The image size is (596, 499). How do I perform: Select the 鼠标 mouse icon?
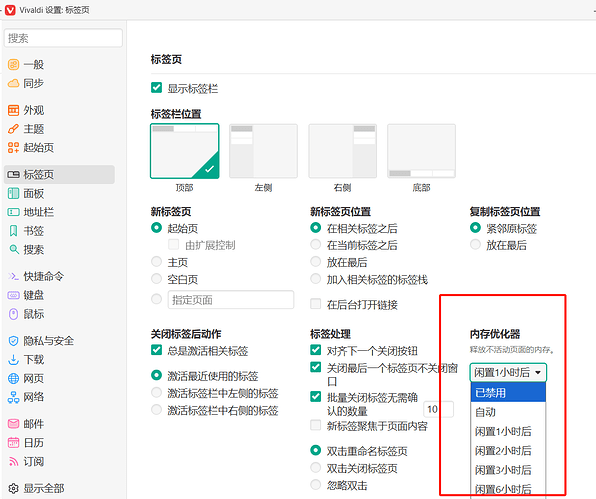(13, 314)
